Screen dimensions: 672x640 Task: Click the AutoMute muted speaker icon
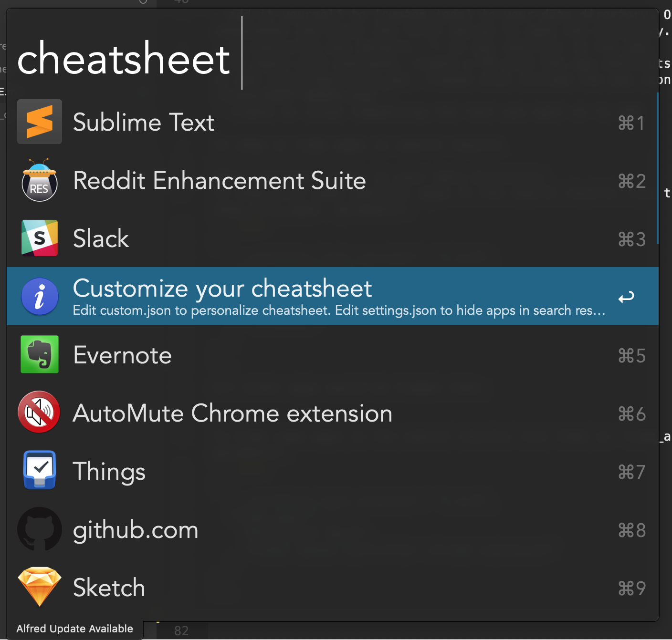point(39,412)
